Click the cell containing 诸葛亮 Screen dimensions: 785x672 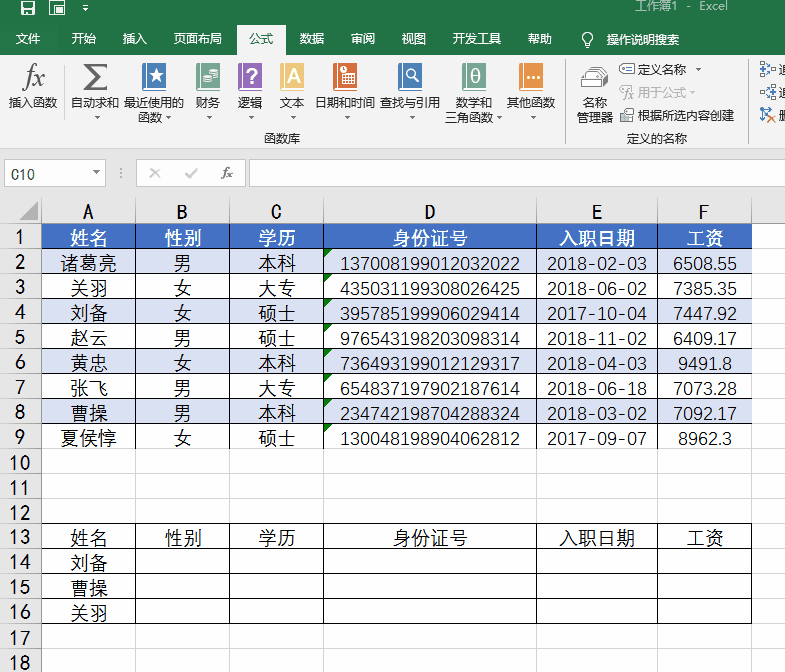(x=89, y=262)
